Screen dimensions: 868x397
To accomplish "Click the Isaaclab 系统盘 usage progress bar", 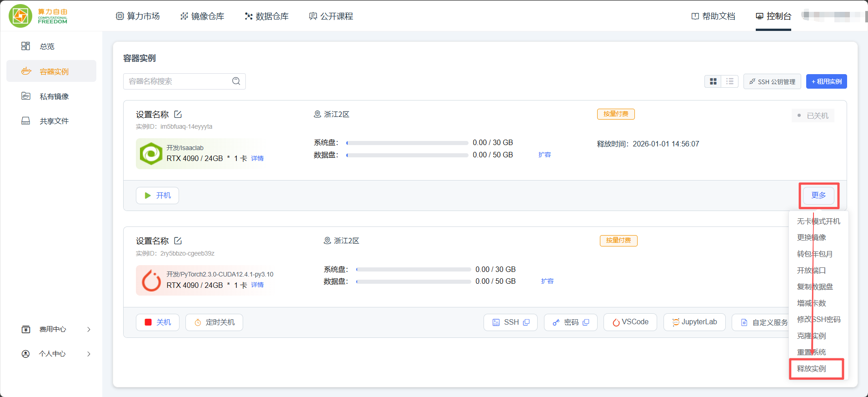I will tap(407, 143).
